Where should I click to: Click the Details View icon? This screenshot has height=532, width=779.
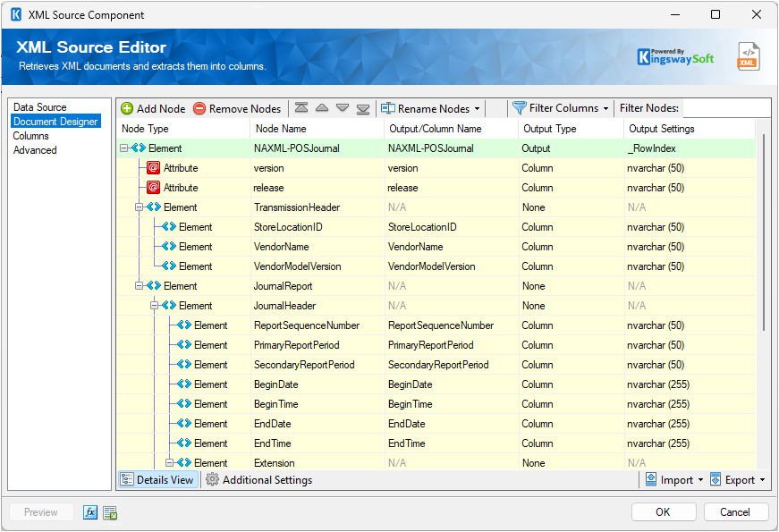coord(127,479)
